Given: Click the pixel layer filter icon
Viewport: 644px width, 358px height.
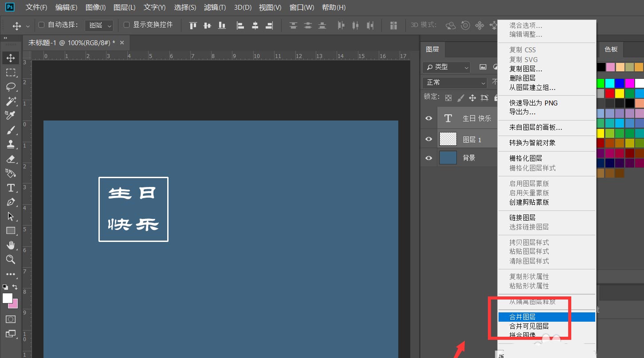Looking at the screenshot, I should pos(483,67).
